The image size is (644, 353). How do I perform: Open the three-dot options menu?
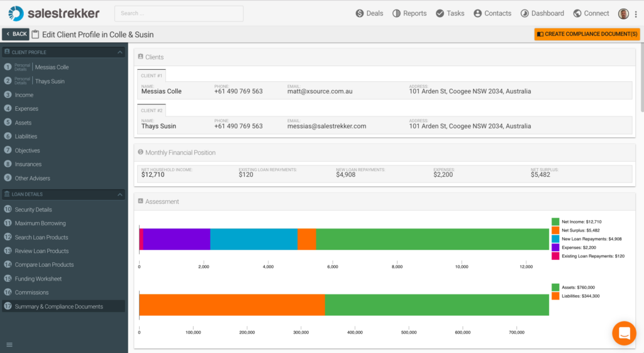pos(636,14)
